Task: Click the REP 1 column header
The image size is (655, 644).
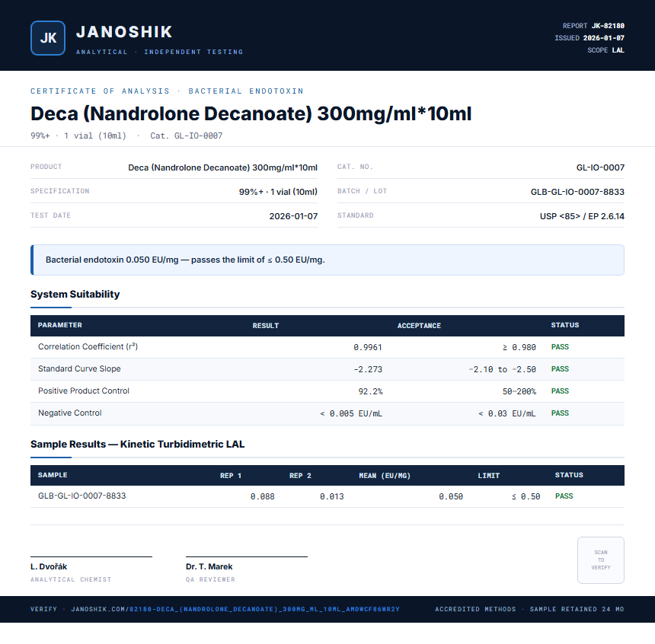Action: point(231,476)
